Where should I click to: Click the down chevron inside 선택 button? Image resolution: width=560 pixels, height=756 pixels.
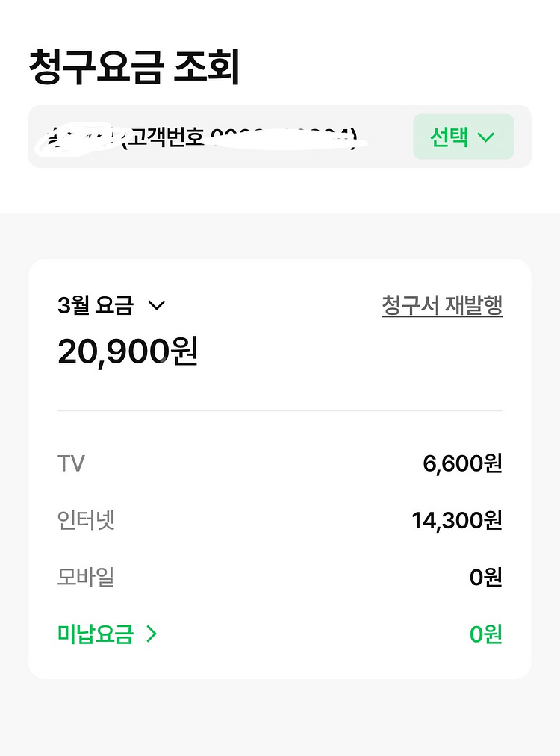(486, 137)
